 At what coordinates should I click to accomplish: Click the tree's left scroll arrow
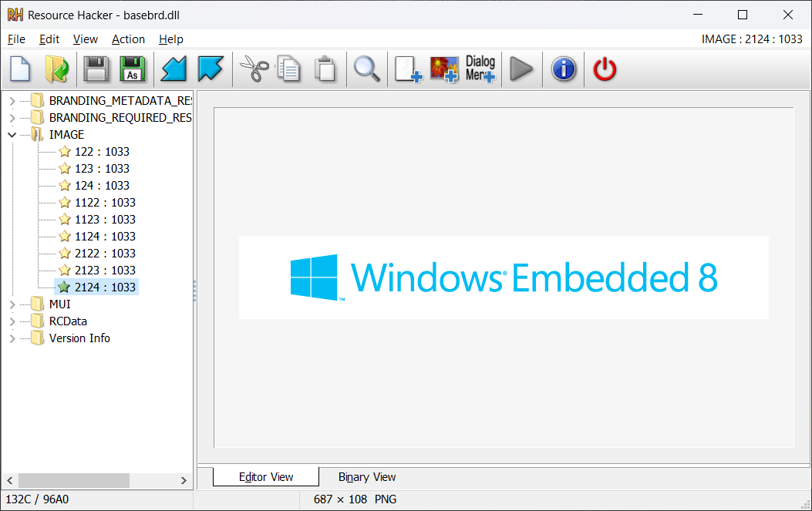(10, 480)
